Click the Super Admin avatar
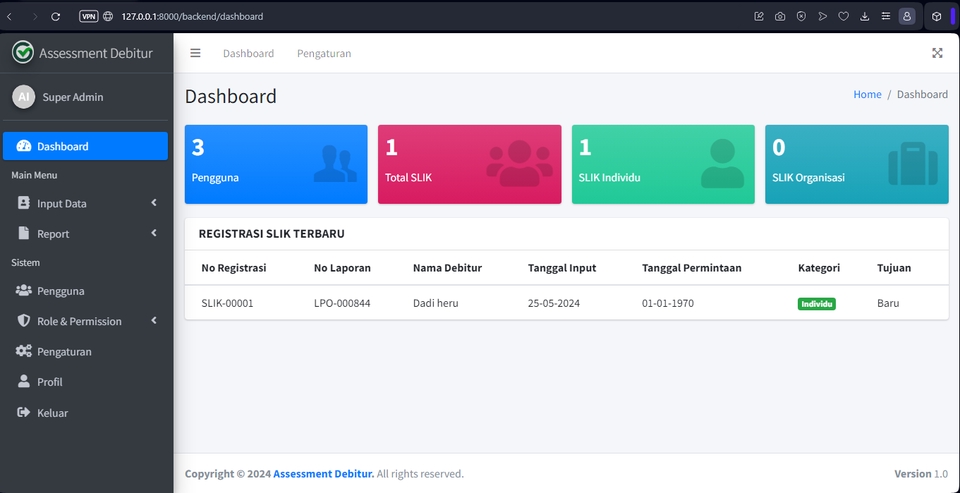Viewport: 960px width, 493px height. point(23,97)
